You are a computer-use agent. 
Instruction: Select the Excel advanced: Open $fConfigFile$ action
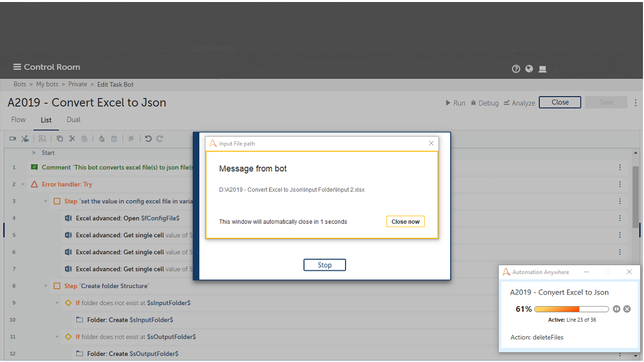click(128, 218)
